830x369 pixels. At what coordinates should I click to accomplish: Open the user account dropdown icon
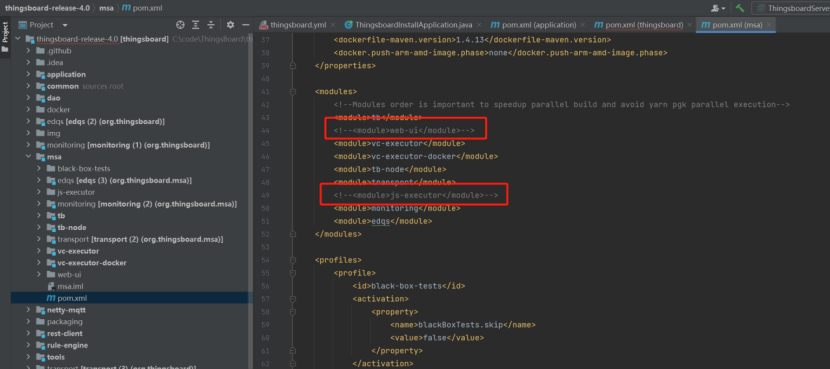[x=718, y=8]
